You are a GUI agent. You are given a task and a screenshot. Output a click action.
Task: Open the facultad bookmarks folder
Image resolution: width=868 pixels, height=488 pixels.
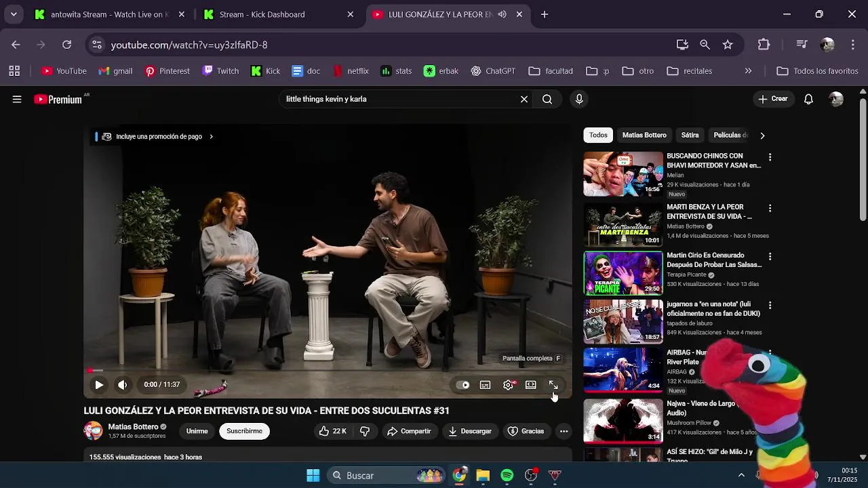551,71
